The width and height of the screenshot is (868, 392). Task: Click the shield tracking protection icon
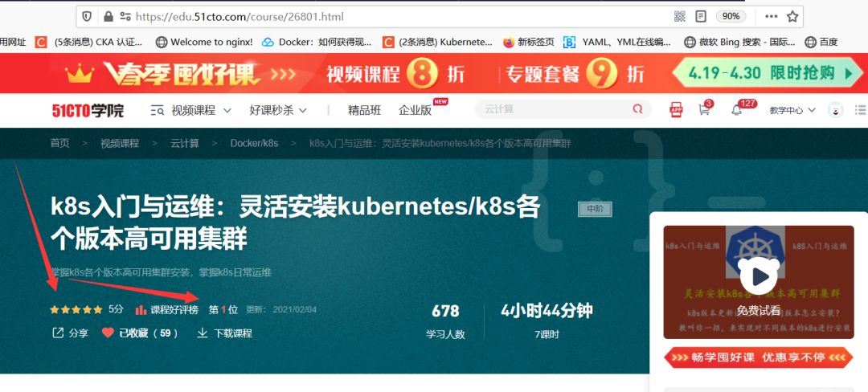[87, 17]
